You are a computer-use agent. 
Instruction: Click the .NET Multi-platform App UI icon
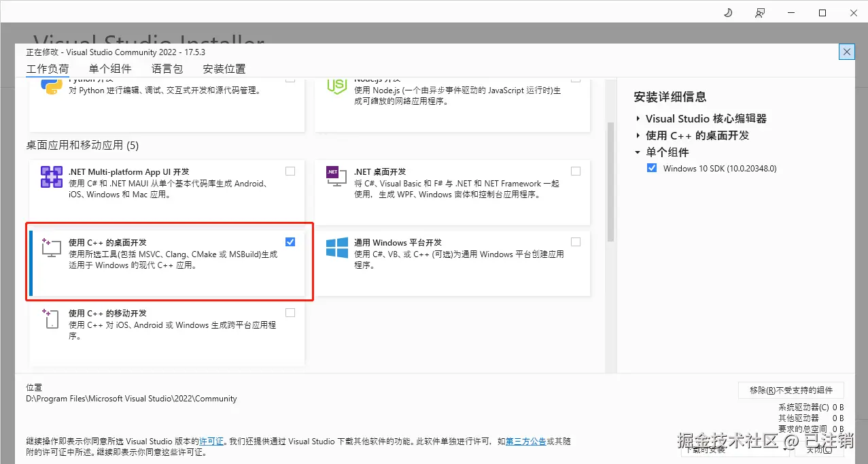point(52,177)
